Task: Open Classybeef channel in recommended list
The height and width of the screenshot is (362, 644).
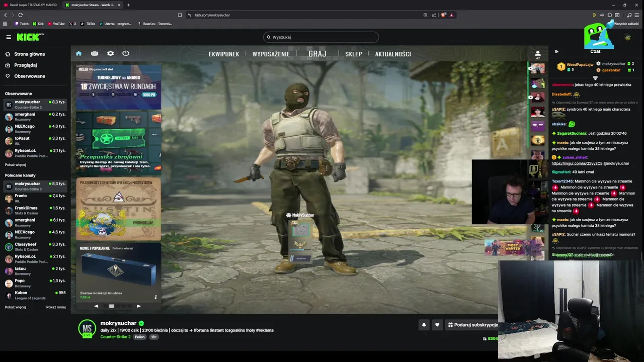Action: pyautogui.click(x=35, y=247)
